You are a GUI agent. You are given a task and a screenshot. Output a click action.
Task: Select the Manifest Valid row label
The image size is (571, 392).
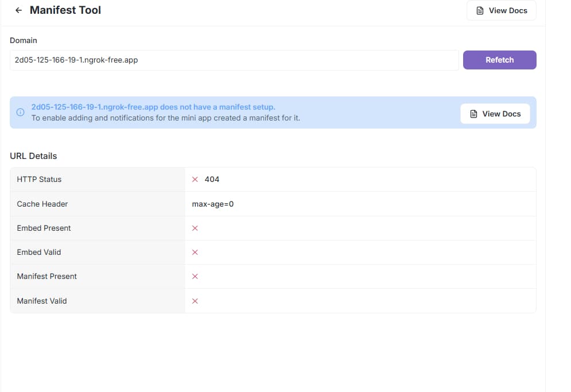pyautogui.click(x=42, y=301)
